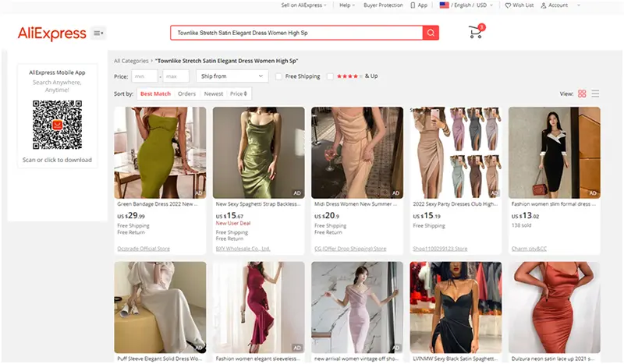Click the AliExpress logo
The width and height of the screenshot is (624, 364).
51,34
